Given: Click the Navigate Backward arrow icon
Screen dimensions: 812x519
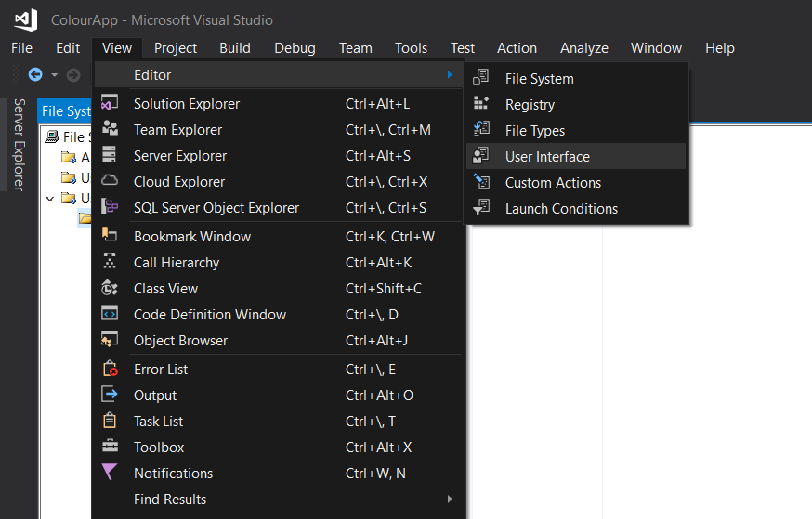Looking at the screenshot, I should pyautogui.click(x=35, y=75).
